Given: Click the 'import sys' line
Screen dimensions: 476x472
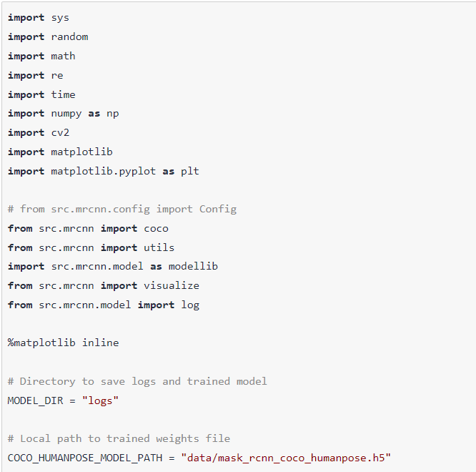Looking at the screenshot, I should (39, 17).
